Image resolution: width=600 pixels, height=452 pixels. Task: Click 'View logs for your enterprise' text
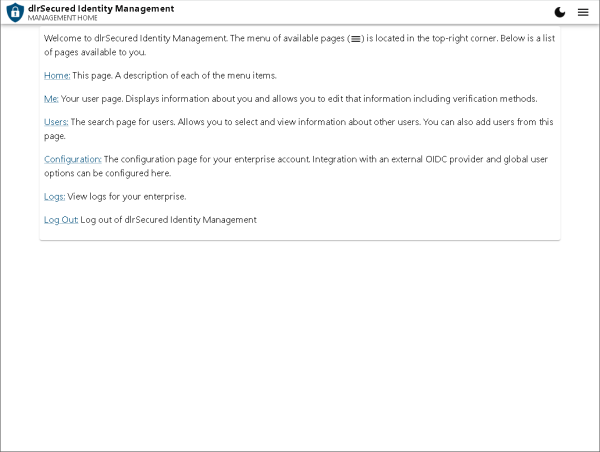pyautogui.click(x=127, y=196)
